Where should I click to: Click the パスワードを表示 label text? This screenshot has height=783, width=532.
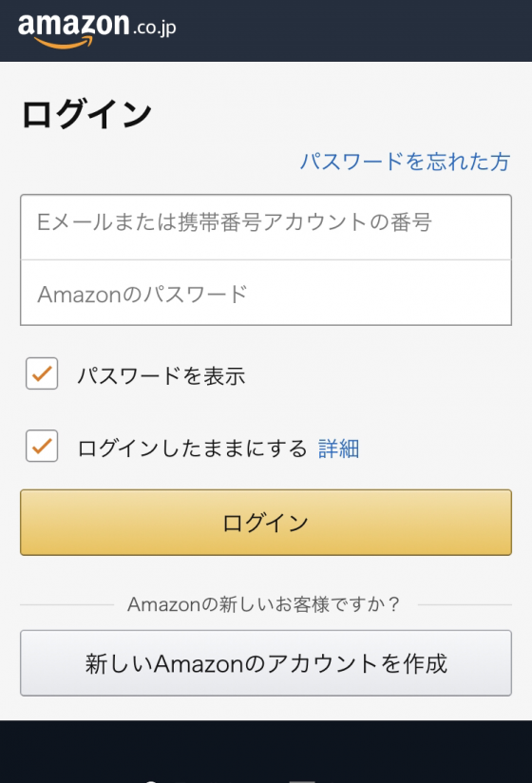pyautogui.click(x=161, y=375)
